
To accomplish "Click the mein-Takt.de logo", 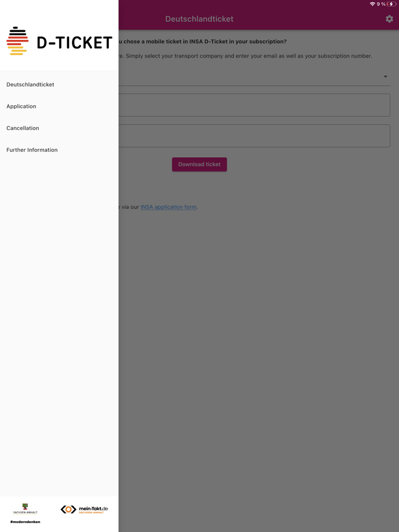I will click(84, 509).
